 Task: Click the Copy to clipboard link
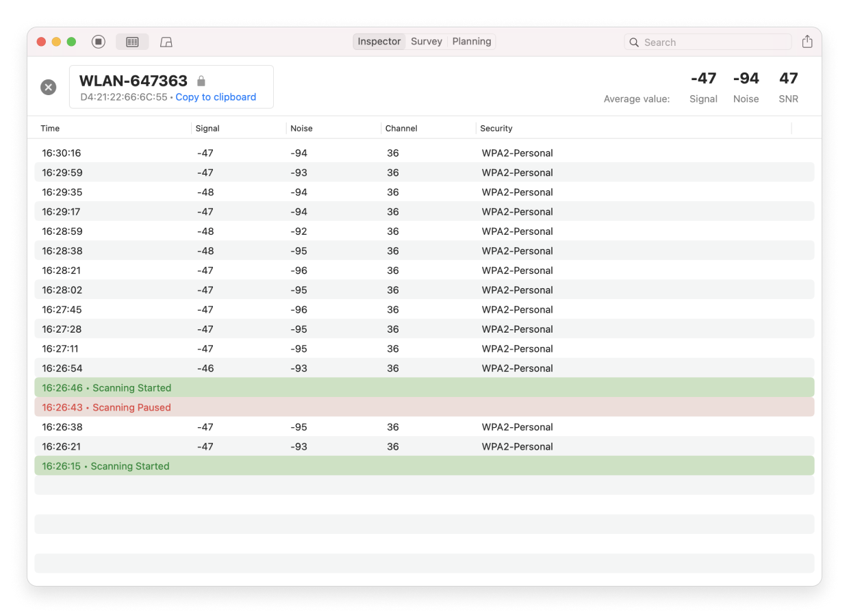216,97
